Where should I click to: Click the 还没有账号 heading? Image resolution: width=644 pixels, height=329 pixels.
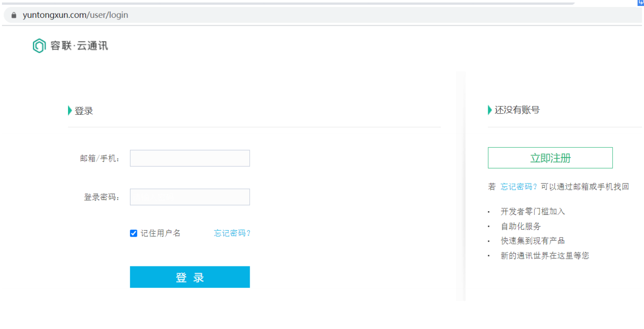pos(517,110)
